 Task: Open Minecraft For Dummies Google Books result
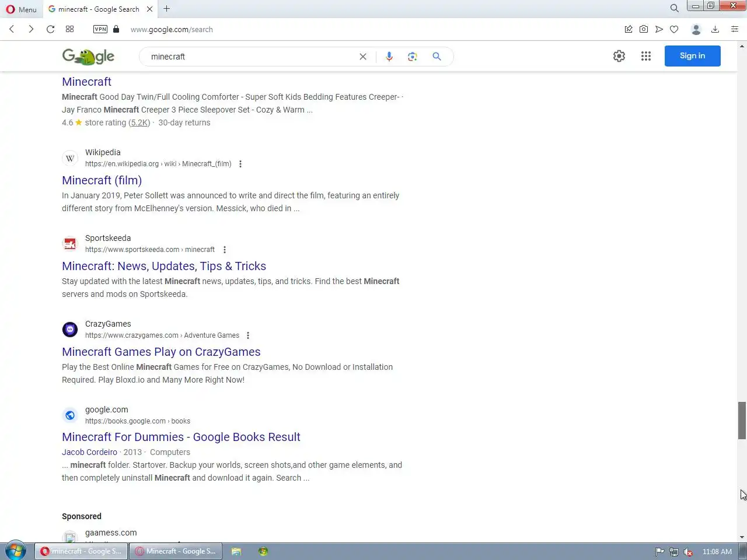click(181, 437)
